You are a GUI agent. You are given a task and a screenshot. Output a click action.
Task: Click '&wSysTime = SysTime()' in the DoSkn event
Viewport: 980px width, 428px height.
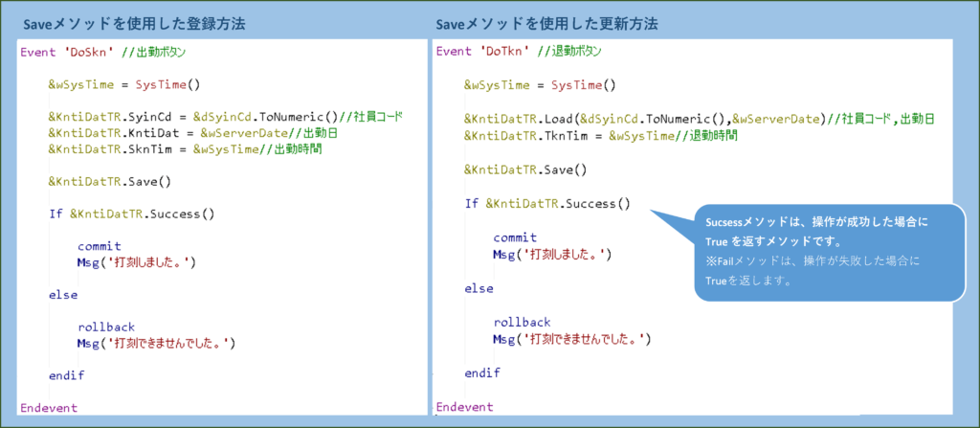(123, 85)
